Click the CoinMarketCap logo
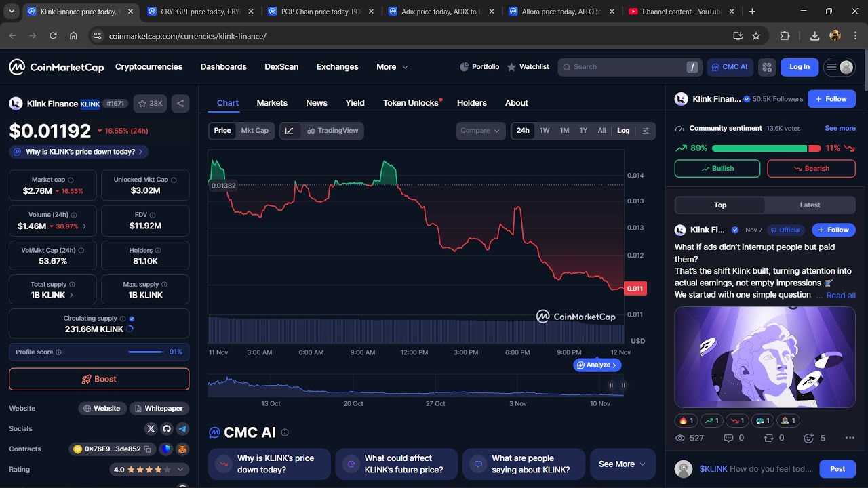 pyautogui.click(x=56, y=66)
